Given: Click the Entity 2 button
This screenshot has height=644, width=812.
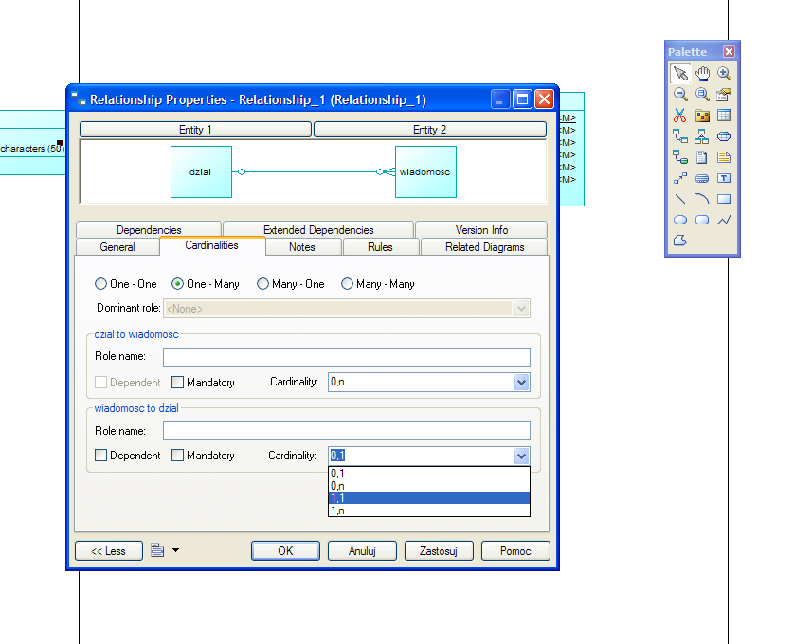Looking at the screenshot, I should pos(430,130).
